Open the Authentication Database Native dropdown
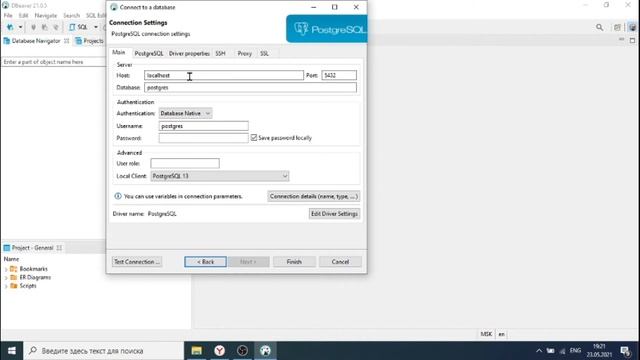Screen dimensions: 640x360 (185, 113)
